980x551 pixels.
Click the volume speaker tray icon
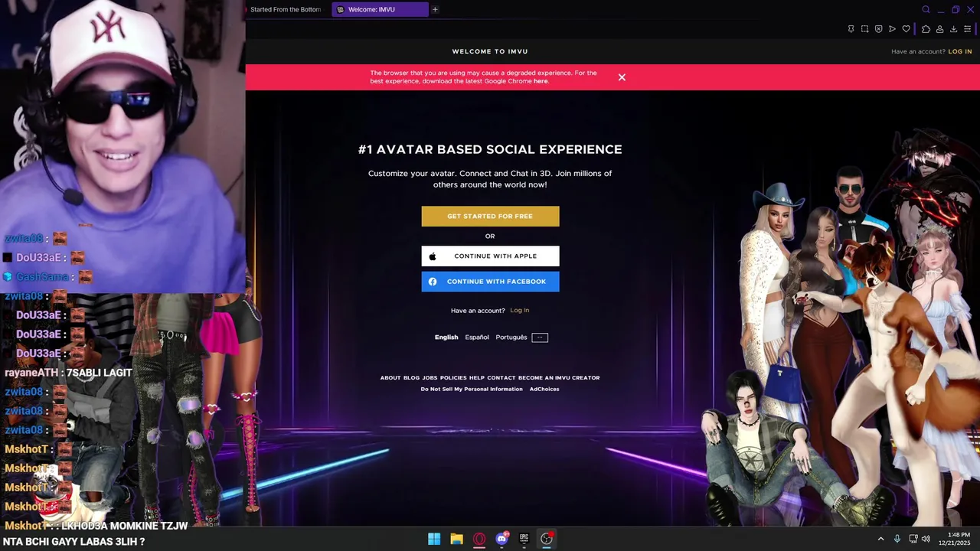tap(926, 539)
